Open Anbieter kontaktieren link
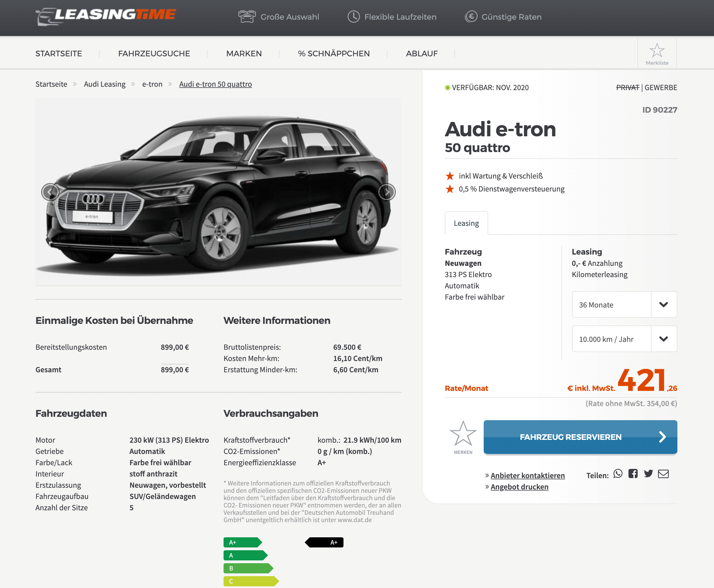 tap(527, 476)
